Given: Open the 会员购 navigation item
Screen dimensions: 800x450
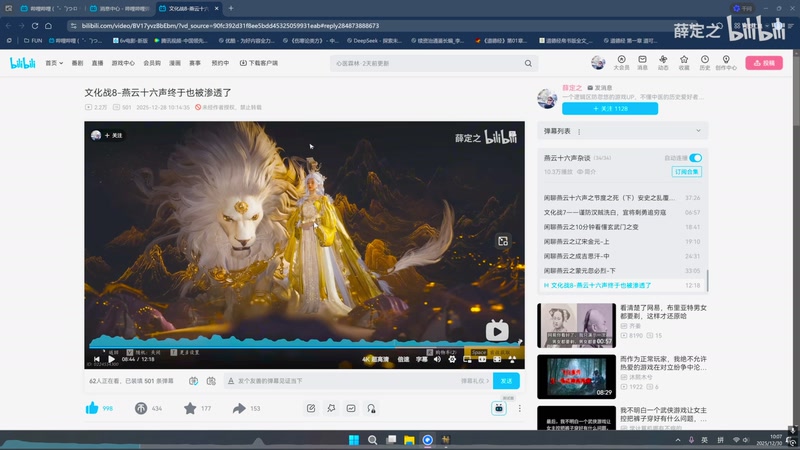Looking at the screenshot, I should coord(152,63).
